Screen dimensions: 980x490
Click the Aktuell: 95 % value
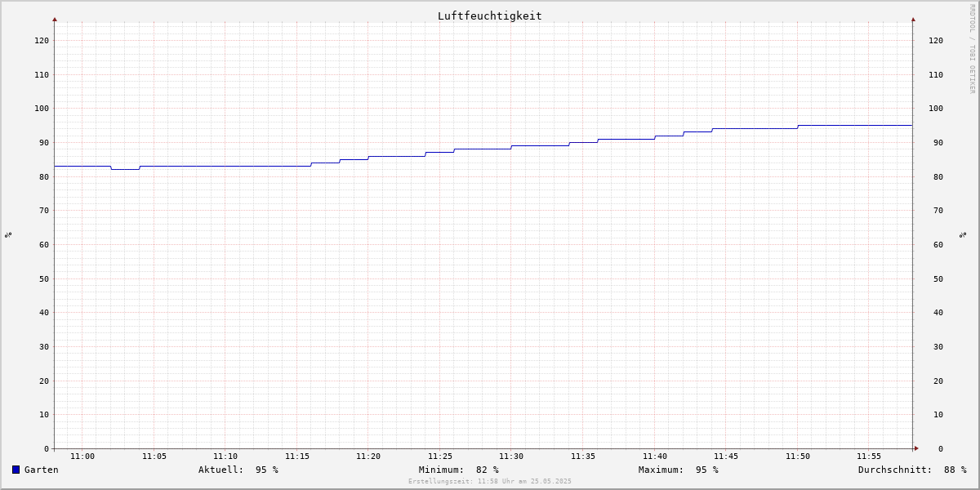(238, 470)
